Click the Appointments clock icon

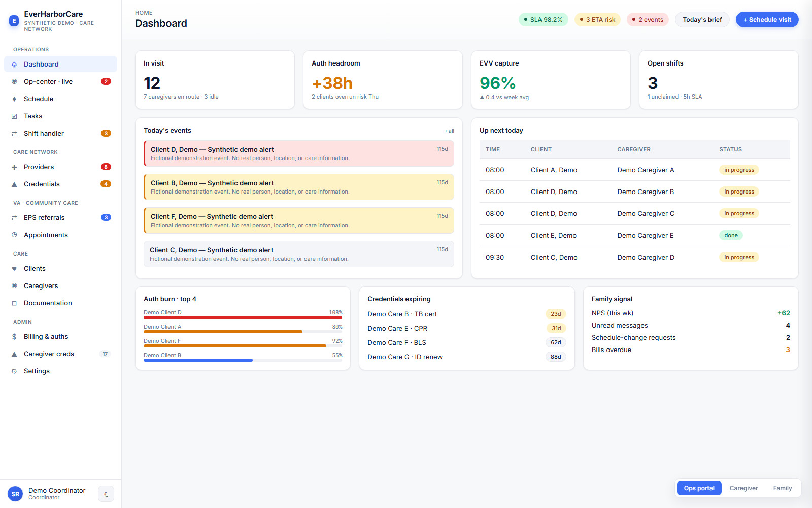[14, 235]
